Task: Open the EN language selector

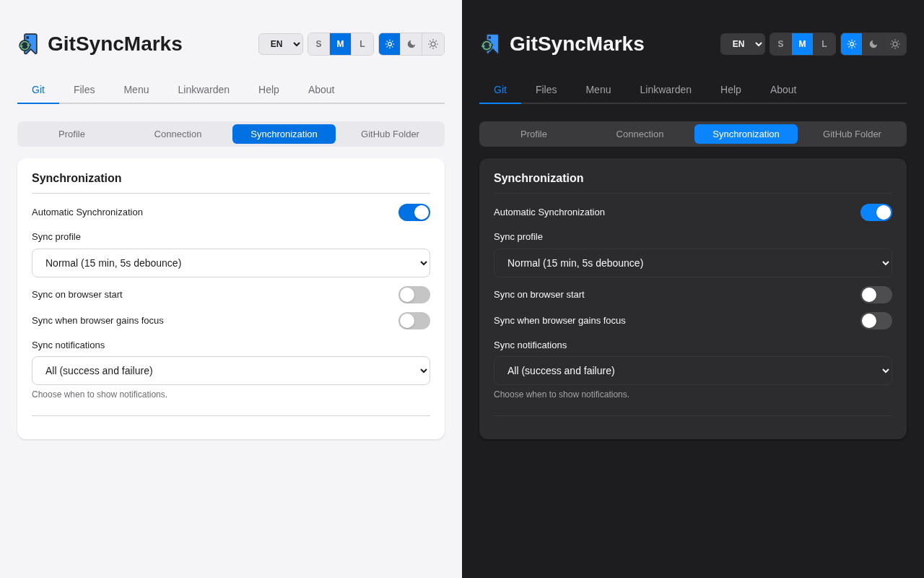Action: point(280,44)
